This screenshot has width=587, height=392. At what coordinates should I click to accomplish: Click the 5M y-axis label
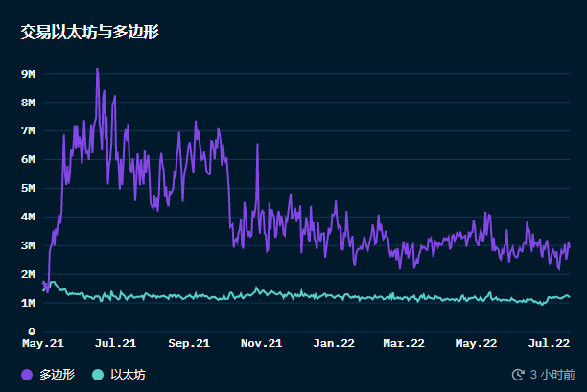click(x=28, y=188)
